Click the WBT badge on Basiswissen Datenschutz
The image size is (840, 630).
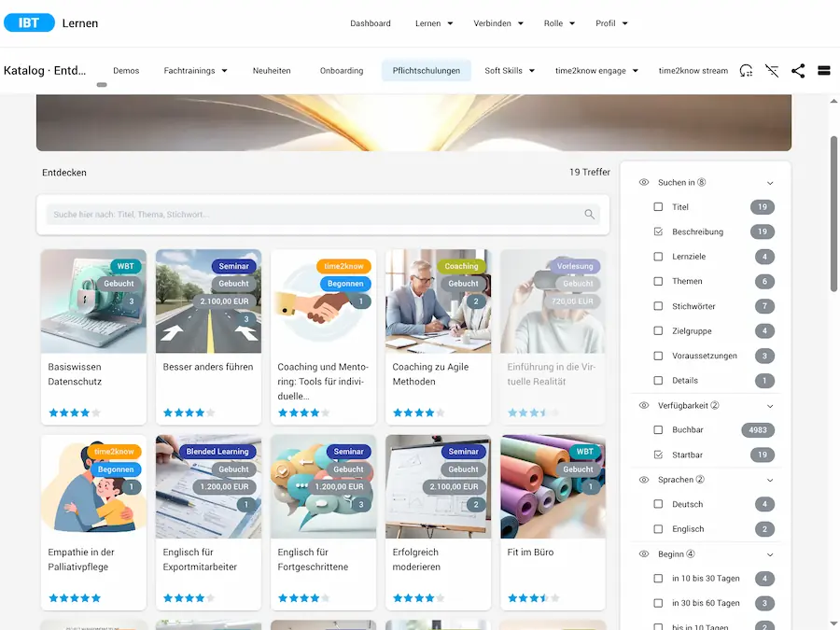tap(125, 266)
